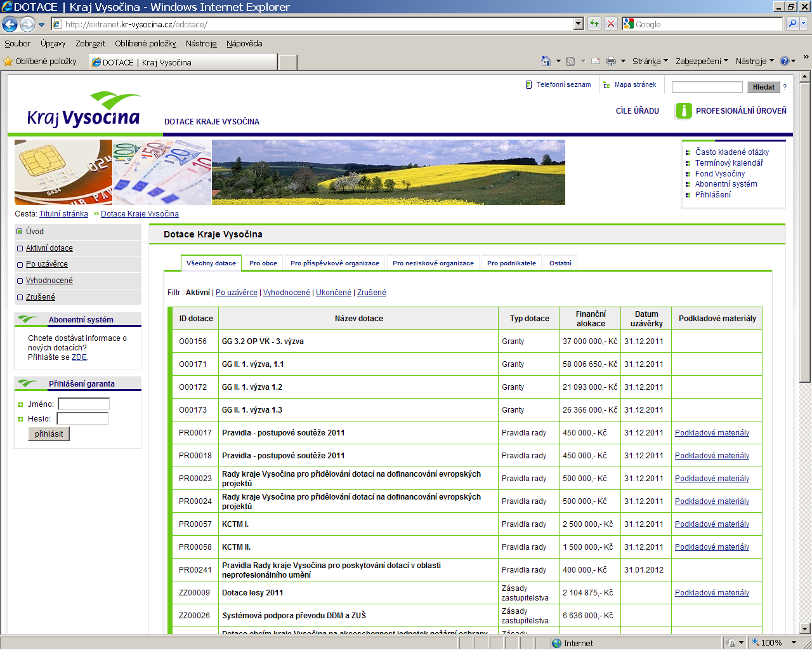Image resolution: width=812 pixels, height=650 pixels.
Task: Select the KCTM II. row name
Action: tap(236, 547)
